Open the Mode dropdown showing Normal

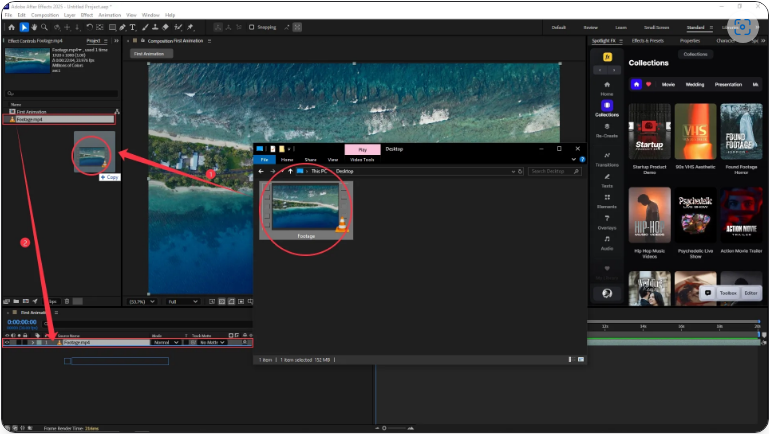click(166, 342)
